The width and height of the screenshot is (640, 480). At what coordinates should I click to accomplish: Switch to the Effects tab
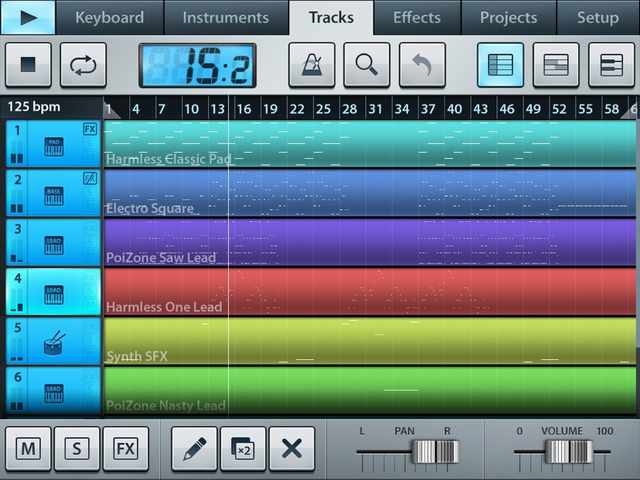(x=417, y=18)
